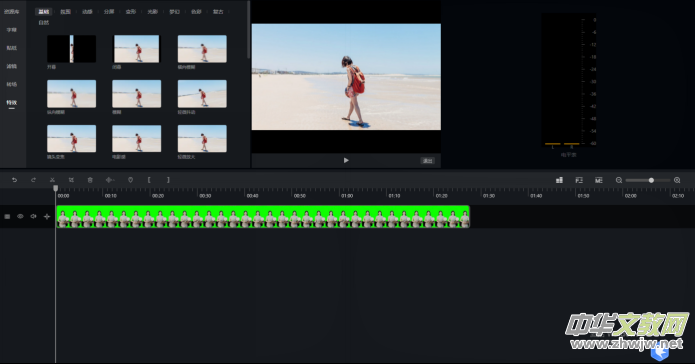Toggle the track visibility eye icon
Screen dimensions: 695x364
coord(20,216)
